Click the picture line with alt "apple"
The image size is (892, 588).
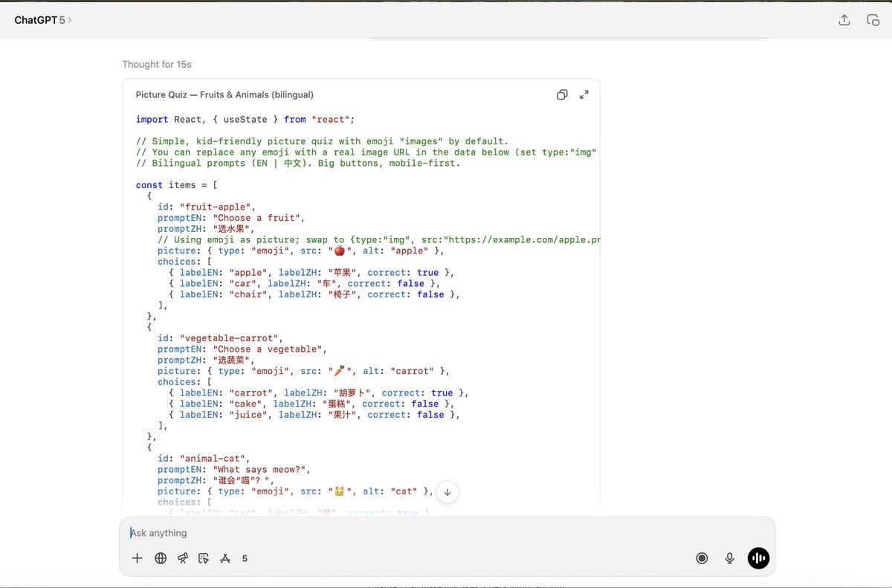[300, 251]
